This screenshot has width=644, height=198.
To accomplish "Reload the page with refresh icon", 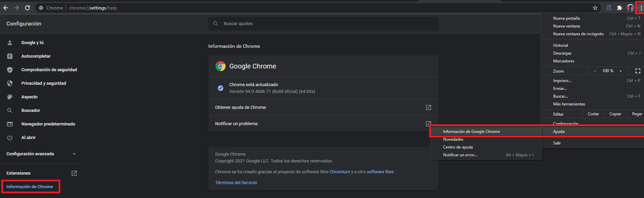I will click(x=27, y=8).
